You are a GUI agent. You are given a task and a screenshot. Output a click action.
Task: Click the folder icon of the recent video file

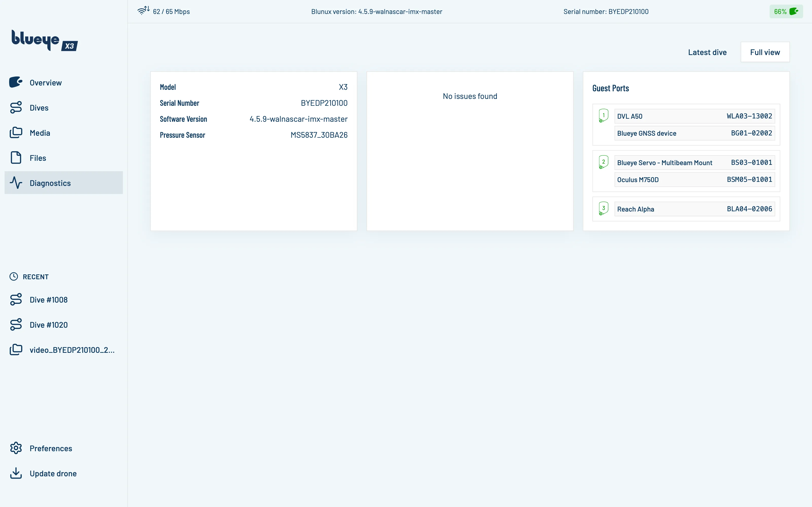[16, 349]
